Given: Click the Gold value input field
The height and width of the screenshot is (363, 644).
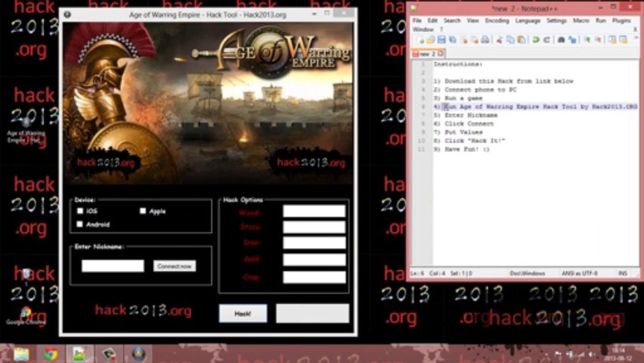Looking at the screenshot, I should point(314,260).
